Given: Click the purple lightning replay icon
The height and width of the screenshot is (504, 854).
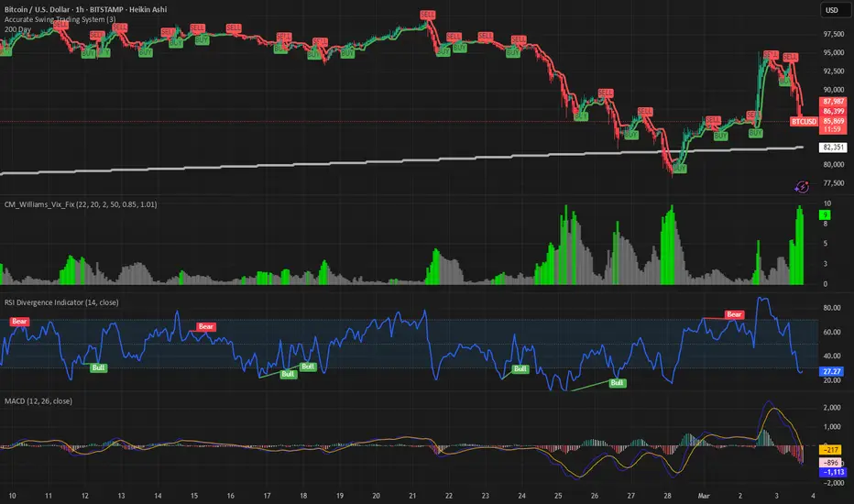Looking at the screenshot, I should [x=802, y=188].
